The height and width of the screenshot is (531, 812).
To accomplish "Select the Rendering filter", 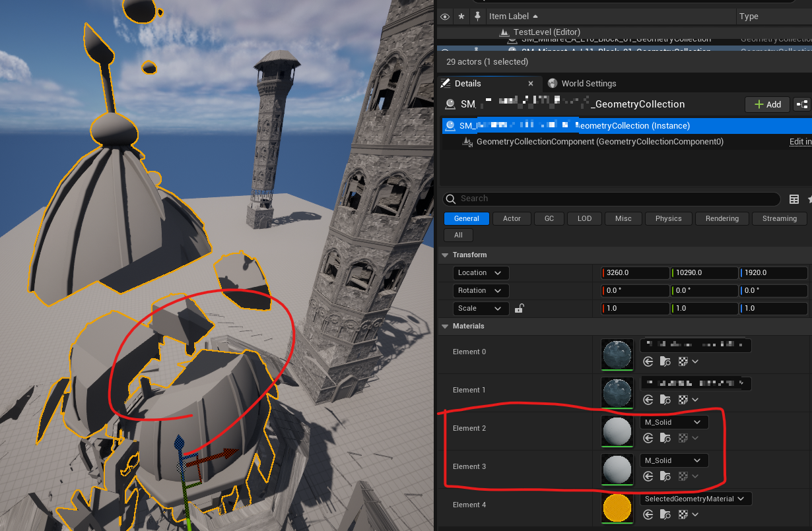I will tap(722, 218).
